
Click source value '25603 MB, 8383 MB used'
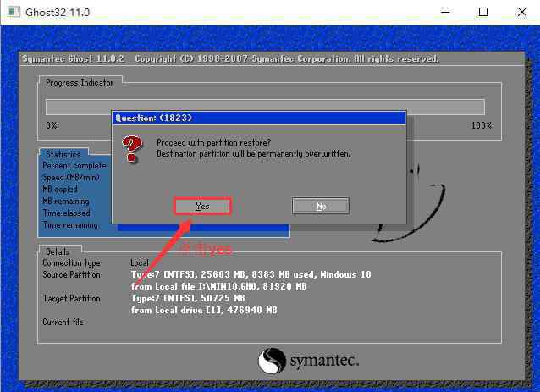click(x=257, y=274)
